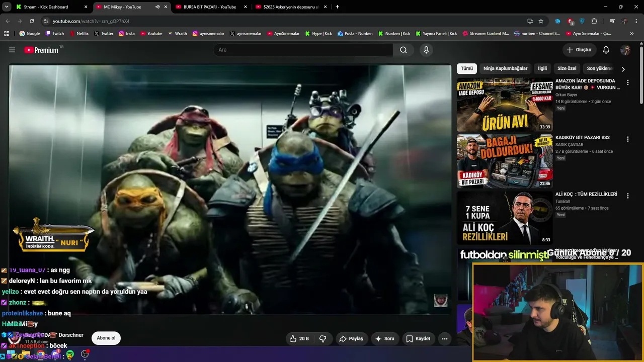Viewport: 644px width, 362px height.
Task: Open more actions menu under video
Action: tap(444, 338)
